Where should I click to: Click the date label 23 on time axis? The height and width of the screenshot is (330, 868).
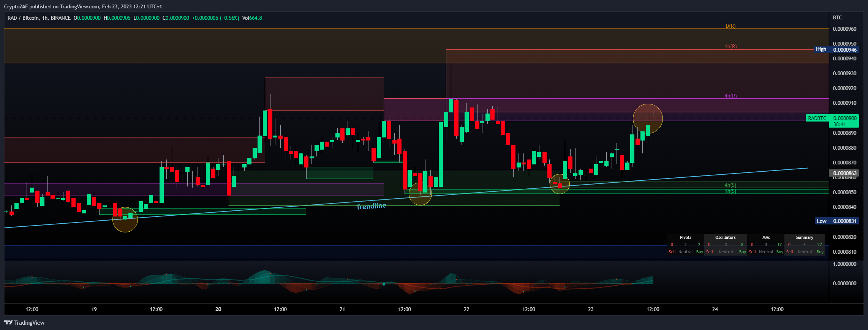click(591, 309)
